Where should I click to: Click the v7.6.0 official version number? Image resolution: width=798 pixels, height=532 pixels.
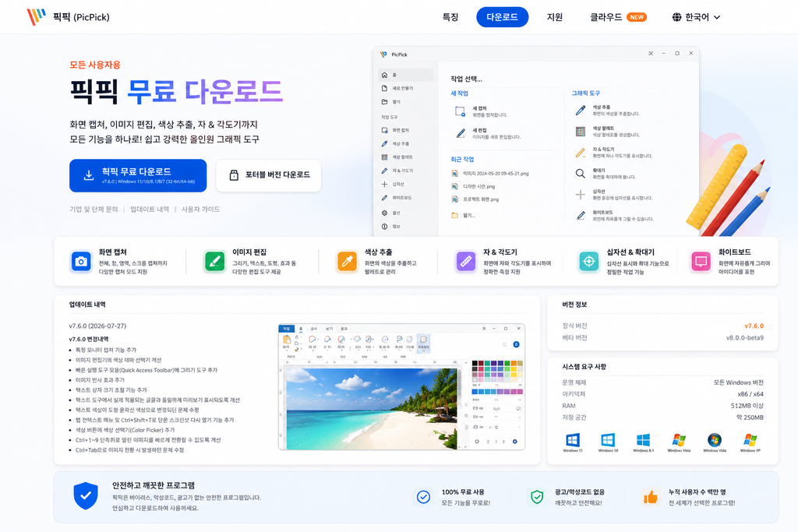(754, 326)
